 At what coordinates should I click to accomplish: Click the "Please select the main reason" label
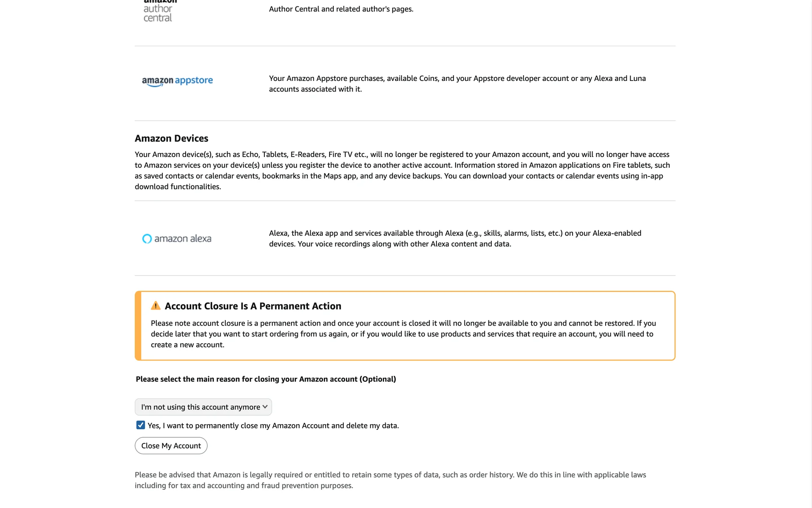(266, 379)
